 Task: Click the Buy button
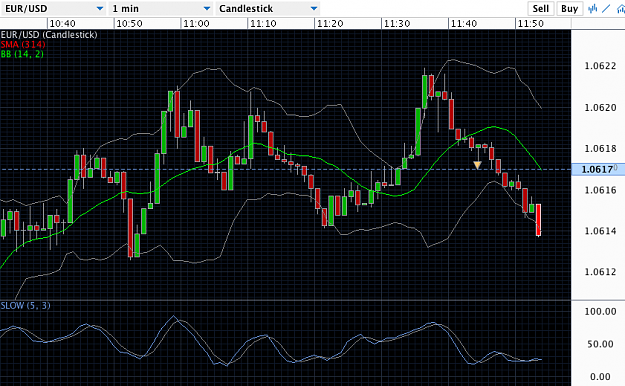point(569,8)
